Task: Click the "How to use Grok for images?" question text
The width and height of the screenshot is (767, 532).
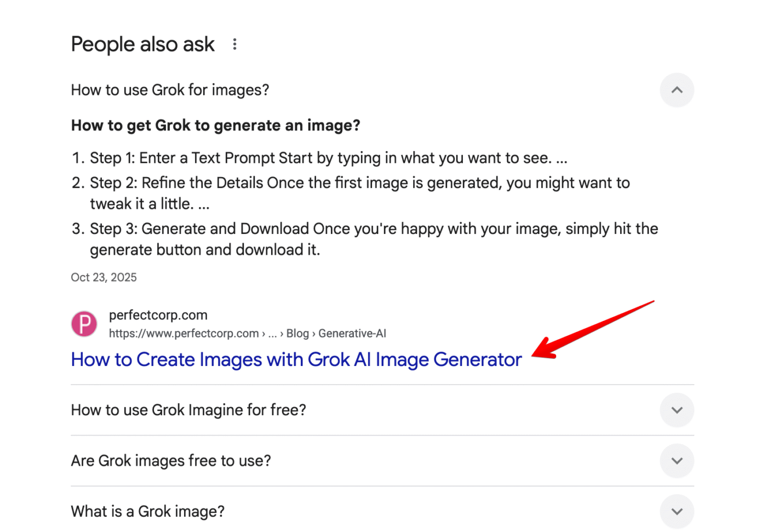Action: click(170, 90)
